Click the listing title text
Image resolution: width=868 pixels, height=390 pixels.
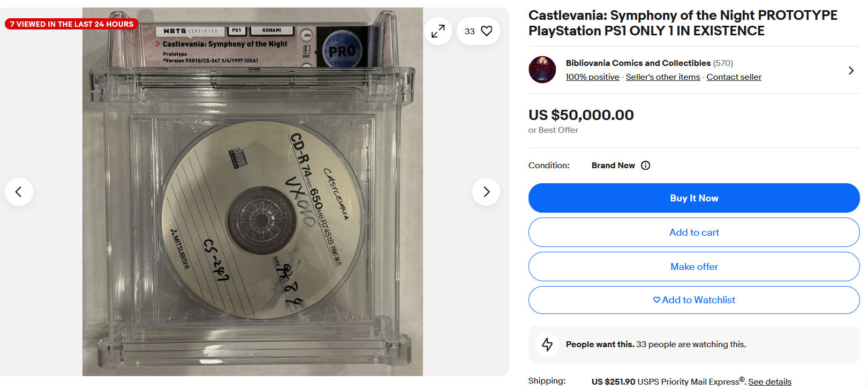(x=683, y=23)
